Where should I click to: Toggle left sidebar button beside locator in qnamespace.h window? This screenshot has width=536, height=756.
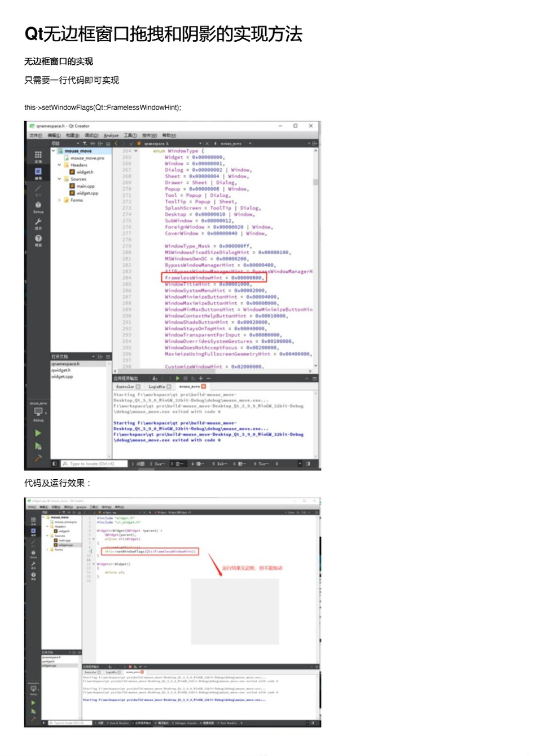(x=55, y=463)
